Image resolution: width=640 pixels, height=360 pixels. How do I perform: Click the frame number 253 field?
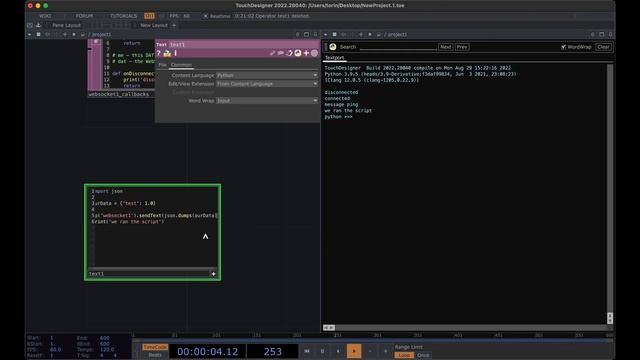click(x=272, y=351)
